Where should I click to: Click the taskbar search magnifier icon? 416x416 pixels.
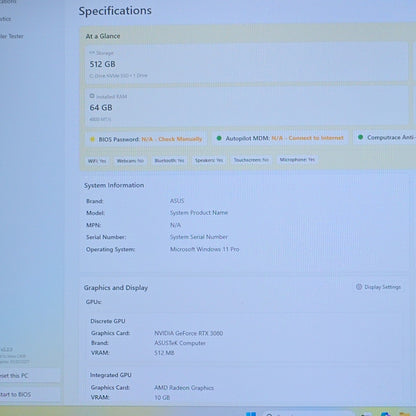269,415
